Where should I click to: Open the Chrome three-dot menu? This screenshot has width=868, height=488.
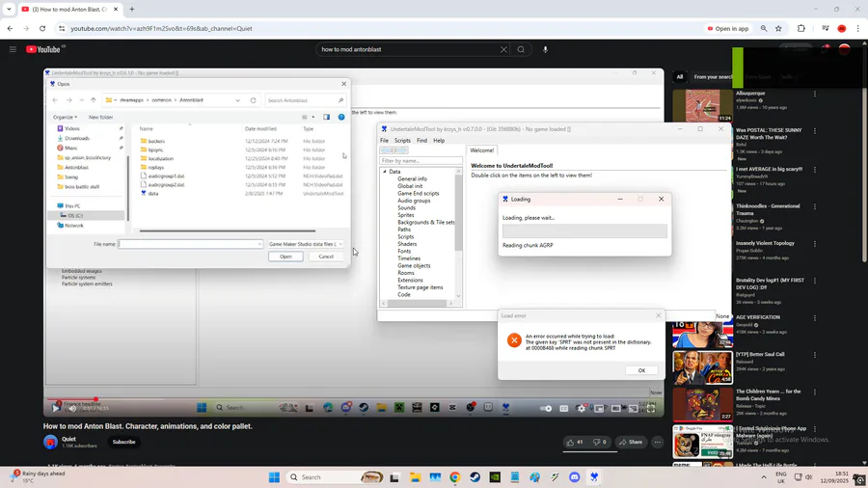(x=858, y=28)
